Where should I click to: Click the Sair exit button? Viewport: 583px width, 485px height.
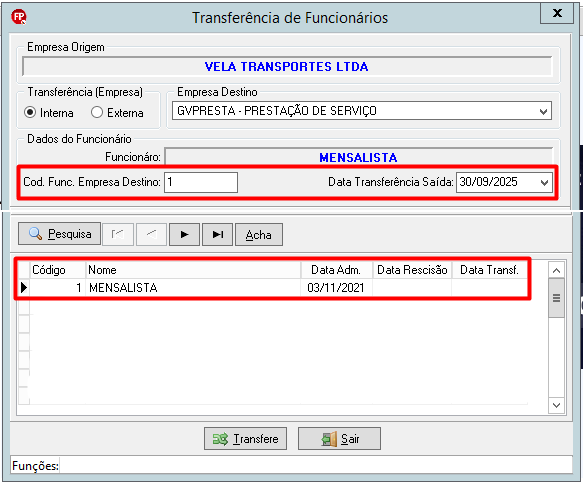click(x=339, y=439)
